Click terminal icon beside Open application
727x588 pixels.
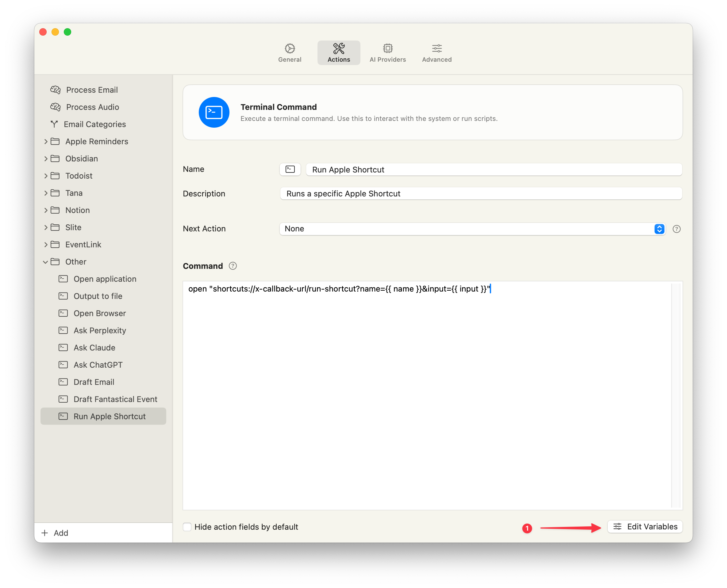[63, 279]
